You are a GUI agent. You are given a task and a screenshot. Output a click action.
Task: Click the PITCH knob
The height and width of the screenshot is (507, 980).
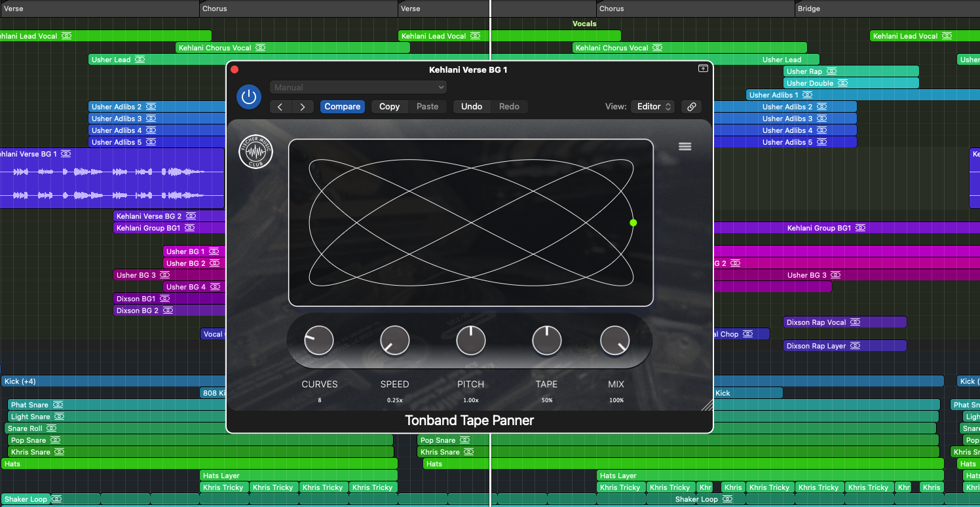pyautogui.click(x=471, y=341)
